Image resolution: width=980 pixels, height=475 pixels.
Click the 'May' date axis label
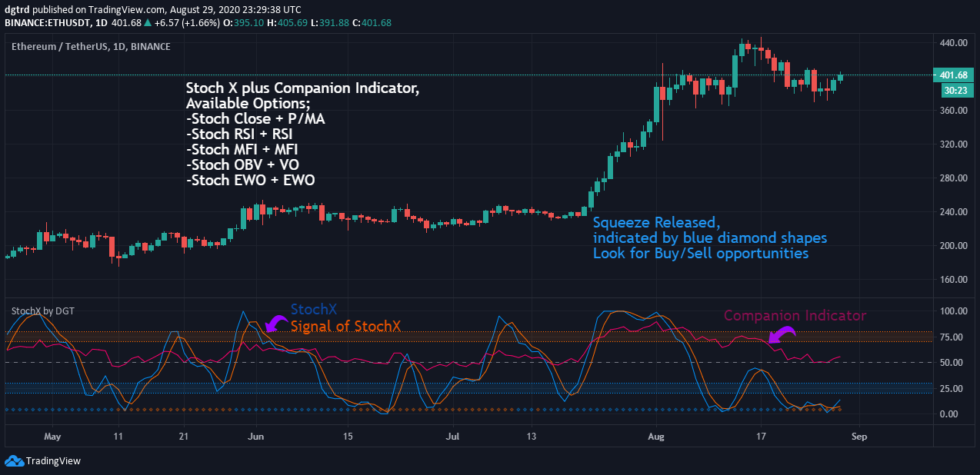tap(52, 436)
